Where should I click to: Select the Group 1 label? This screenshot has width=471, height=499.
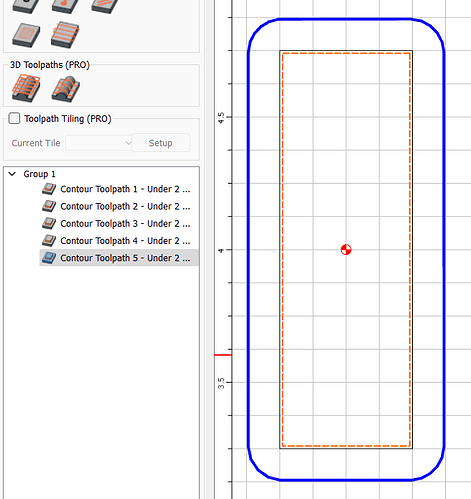pyautogui.click(x=39, y=174)
